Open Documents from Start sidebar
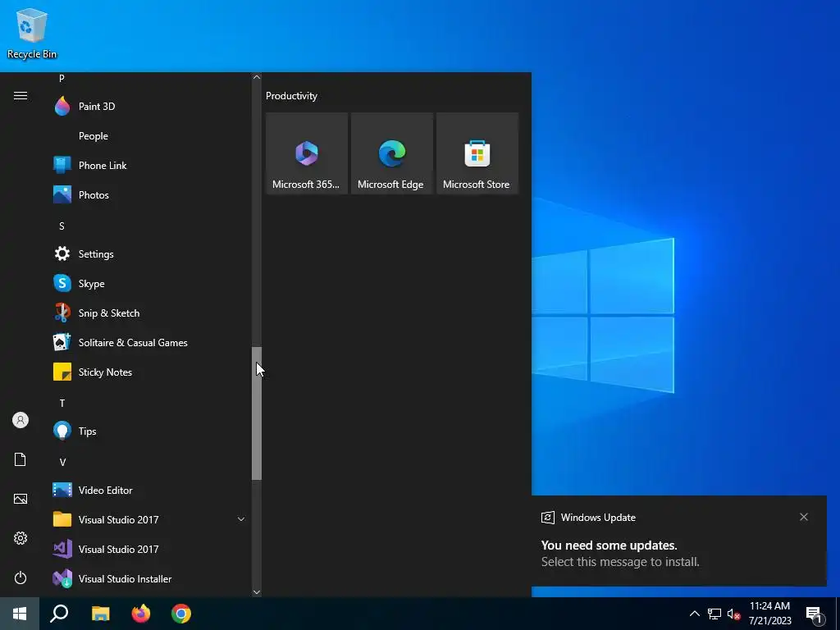This screenshot has height=630, width=840. click(x=21, y=459)
